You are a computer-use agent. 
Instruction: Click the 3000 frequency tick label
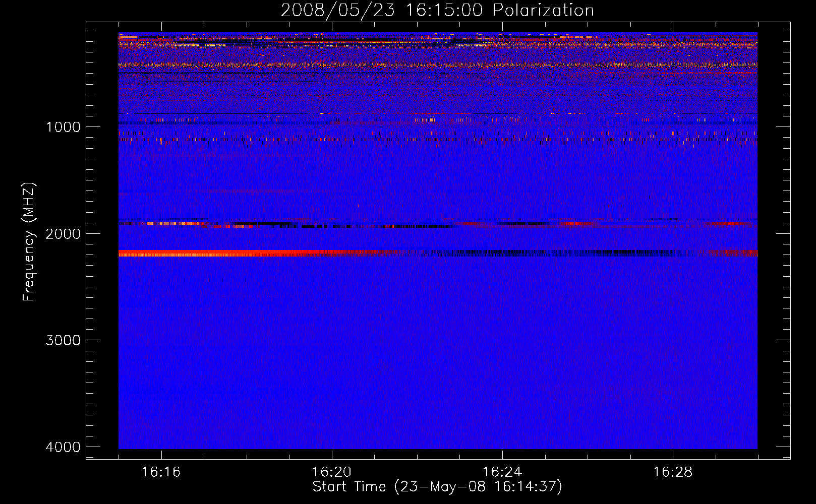(63, 340)
